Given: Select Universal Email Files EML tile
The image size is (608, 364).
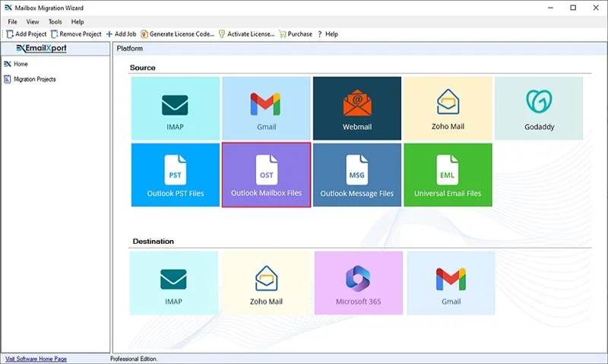Looking at the screenshot, I should point(448,175).
